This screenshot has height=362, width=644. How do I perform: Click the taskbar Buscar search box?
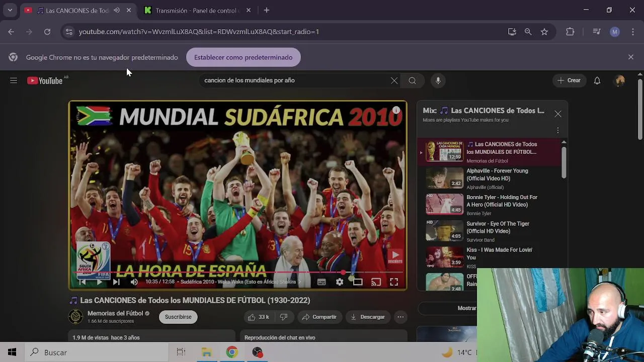(97, 352)
